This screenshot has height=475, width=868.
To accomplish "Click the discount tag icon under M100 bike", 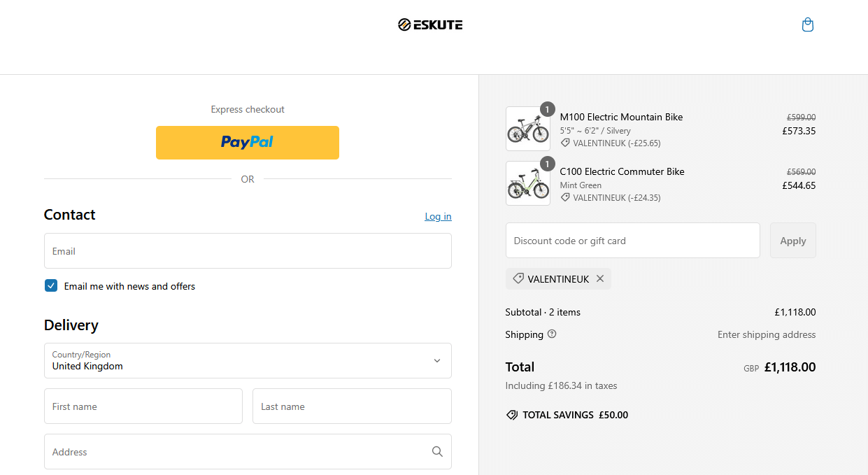I will point(565,143).
